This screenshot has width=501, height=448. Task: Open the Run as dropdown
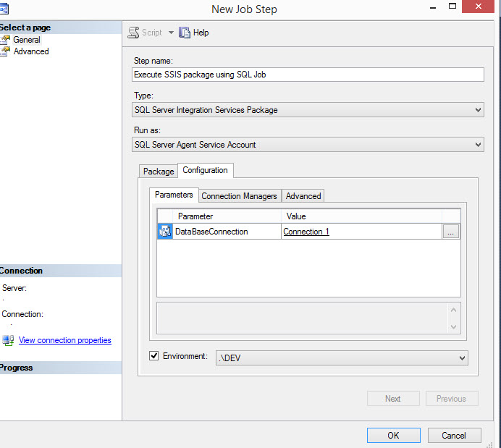pos(308,145)
